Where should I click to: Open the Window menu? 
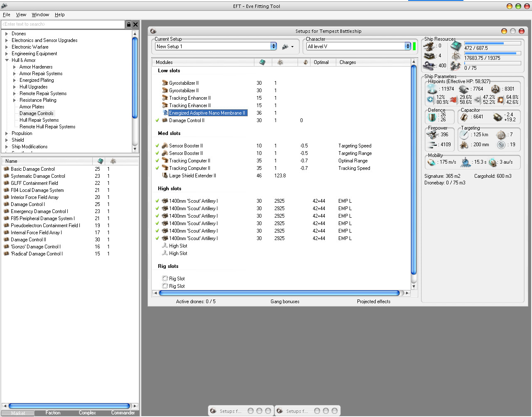[x=40, y=15]
